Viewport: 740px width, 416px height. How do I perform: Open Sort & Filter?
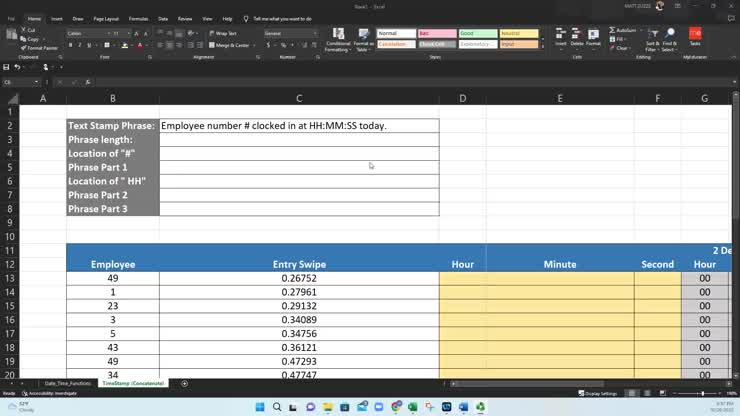[652, 40]
